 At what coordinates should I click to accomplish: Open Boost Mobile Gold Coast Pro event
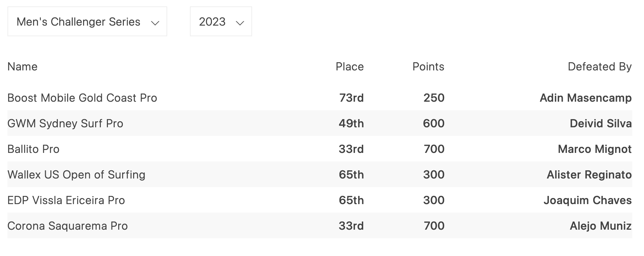tap(82, 98)
